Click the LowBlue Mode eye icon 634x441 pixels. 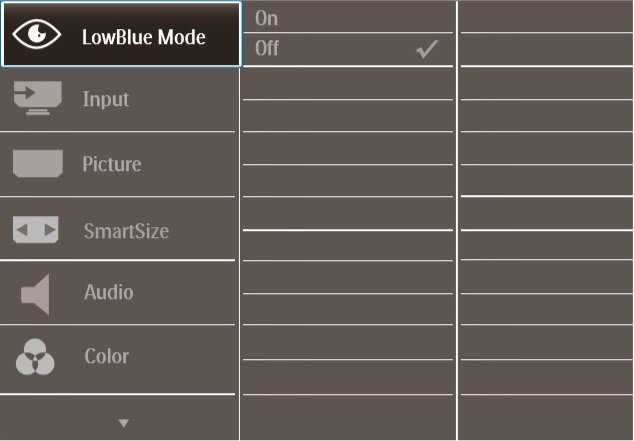36,35
